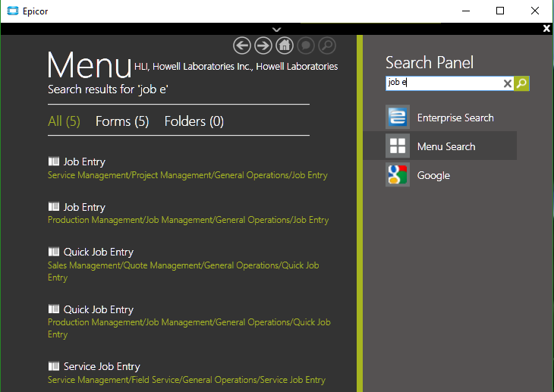Click the form icon beside Service Job Entry

point(54,366)
